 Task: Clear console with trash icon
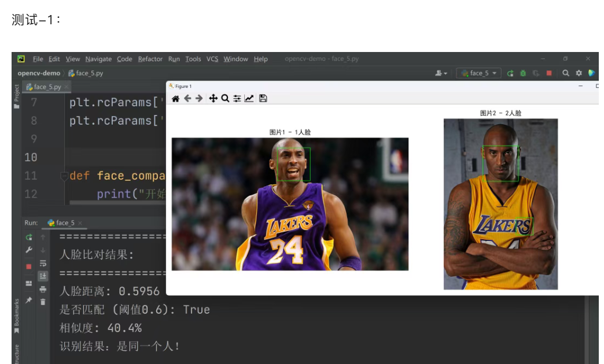click(x=43, y=302)
